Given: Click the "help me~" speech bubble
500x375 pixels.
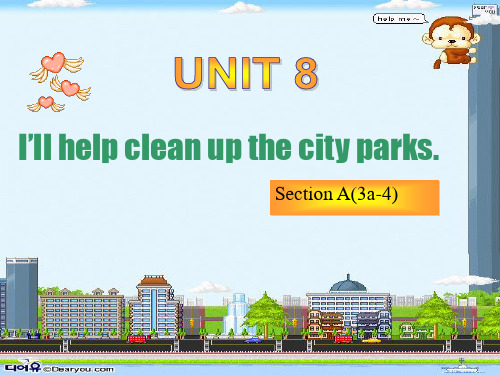Looking at the screenshot, I should (400, 19).
